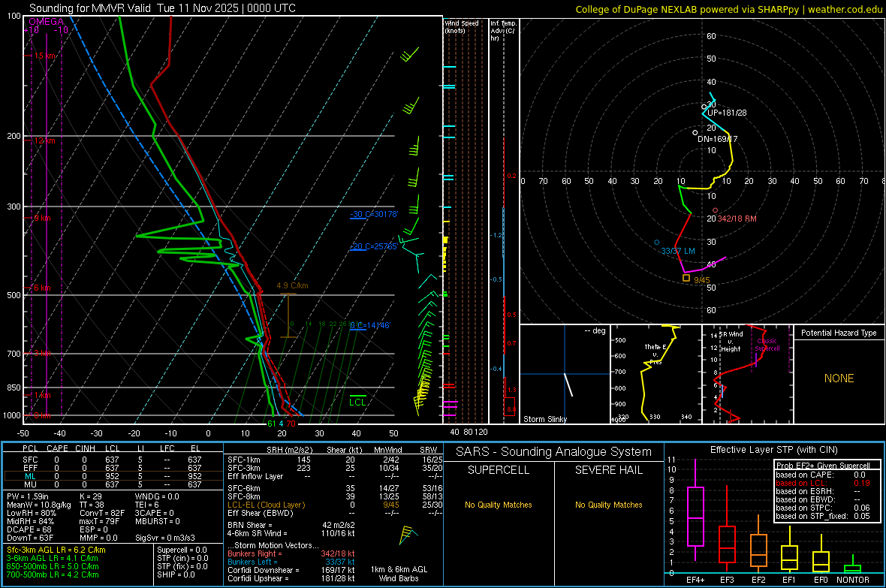Screen dimensions: 886x588
Task: Select the 9 km height marker
Action: (x=42, y=218)
